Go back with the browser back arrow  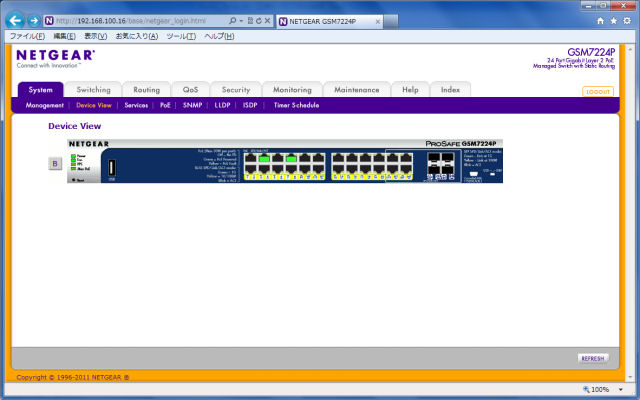tap(15, 20)
